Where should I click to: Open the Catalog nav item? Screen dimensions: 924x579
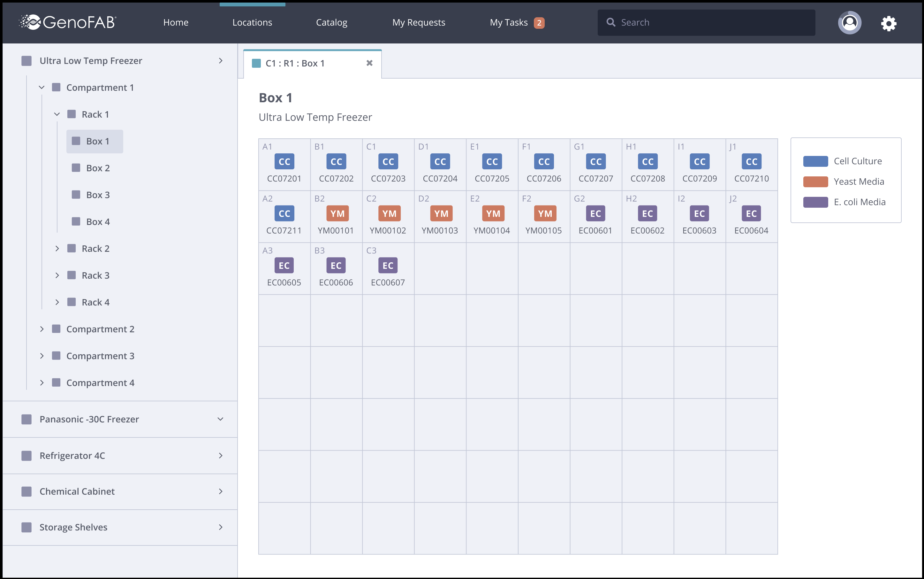[x=332, y=22]
